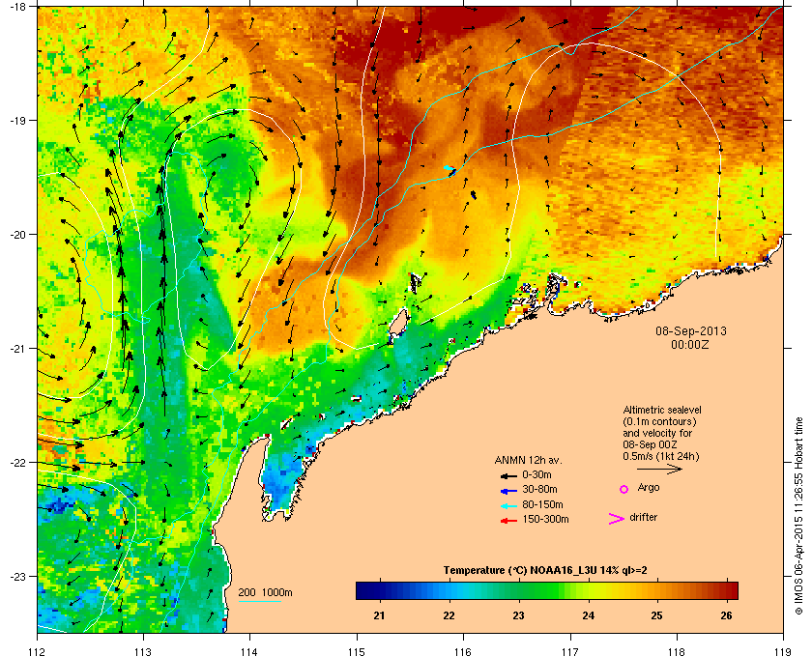Screen dimensions: 812x657
Task: Click the '150-300m' depth label
Action: pyautogui.click(x=545, y=519)
